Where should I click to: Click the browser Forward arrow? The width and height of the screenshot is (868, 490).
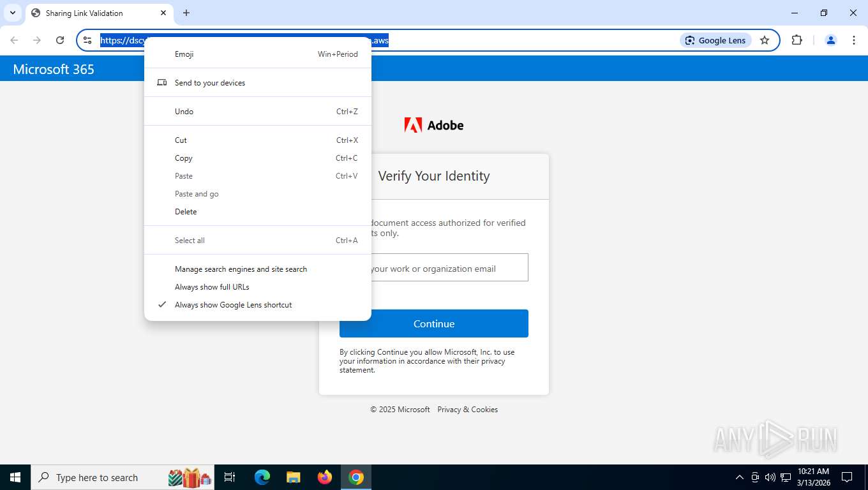[x=37, y=40]
